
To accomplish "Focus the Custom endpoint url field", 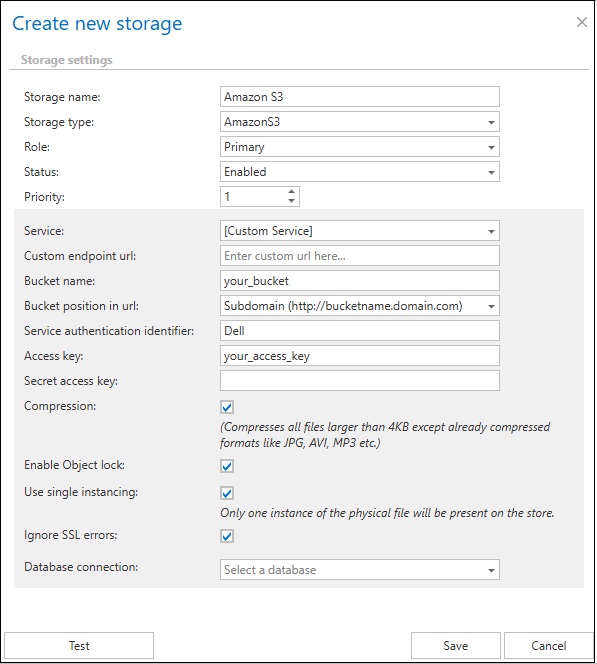I will tap(359, 256).
